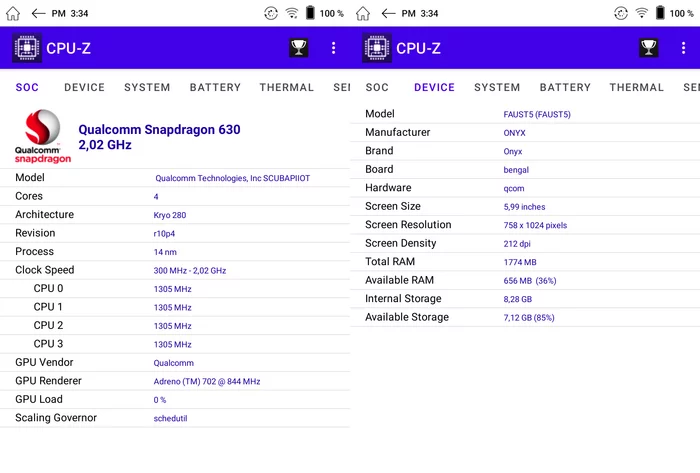This screenshot has width=700, height=473.
Task: Select the DEVICE tab in right screen
Action: (x=434, y=87)
